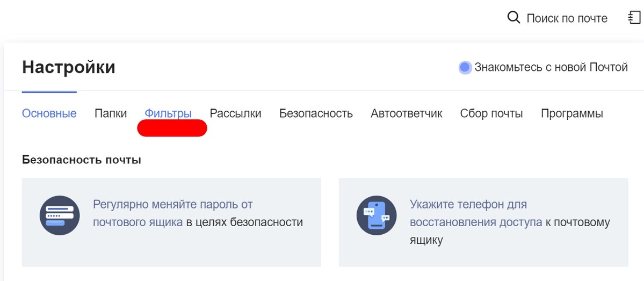Open the Укажите телефон для восстановления доступа link
The image size is (644, 281).
(x=468, y=205)
